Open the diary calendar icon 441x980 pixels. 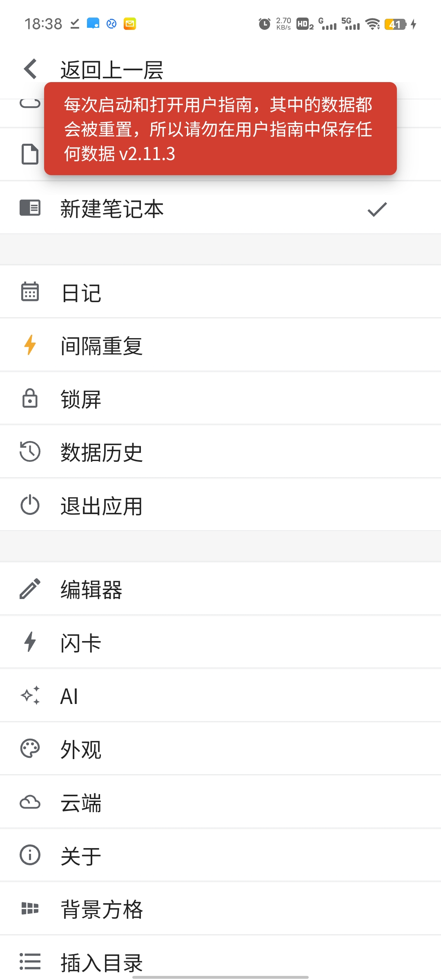pyautogui.click(x=30, y=292)
